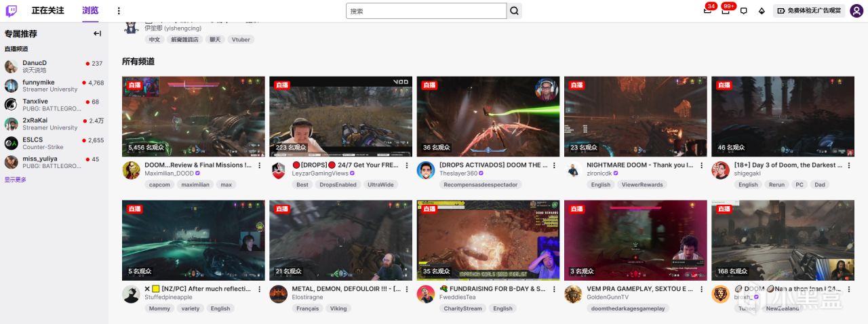Open zironicdk stream thumbnail with 23 viewers
This screenshot has height=324, width=868.
[635, 117]
